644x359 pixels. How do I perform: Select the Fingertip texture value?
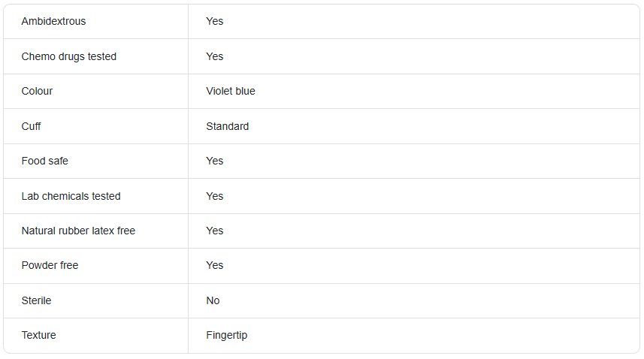point(227,336)
